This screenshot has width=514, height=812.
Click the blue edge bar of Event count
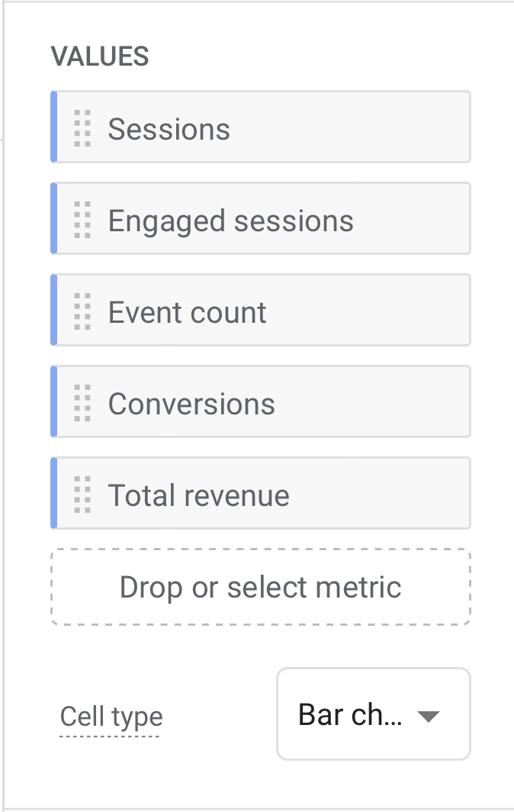[x=54, y=310]
